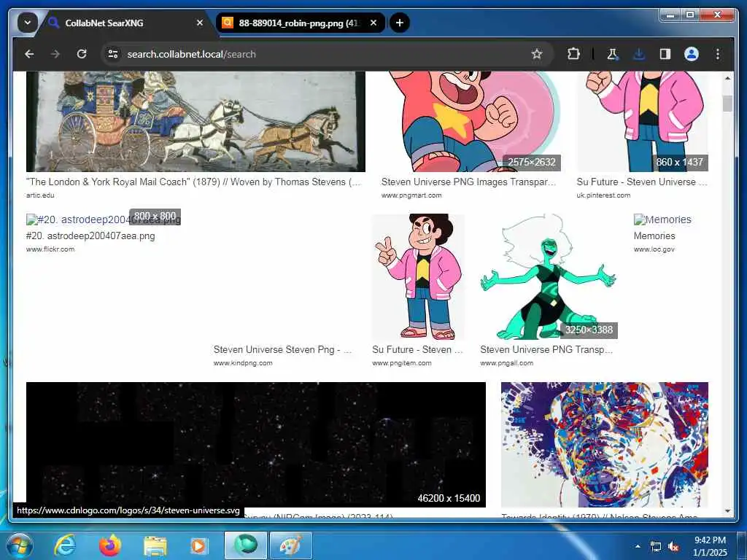Viewport: 747px width, 560px height.
Task: Open "Su Future - Steven ..." pngitem title
Action: pyautogui.click(x=417, y=349)
